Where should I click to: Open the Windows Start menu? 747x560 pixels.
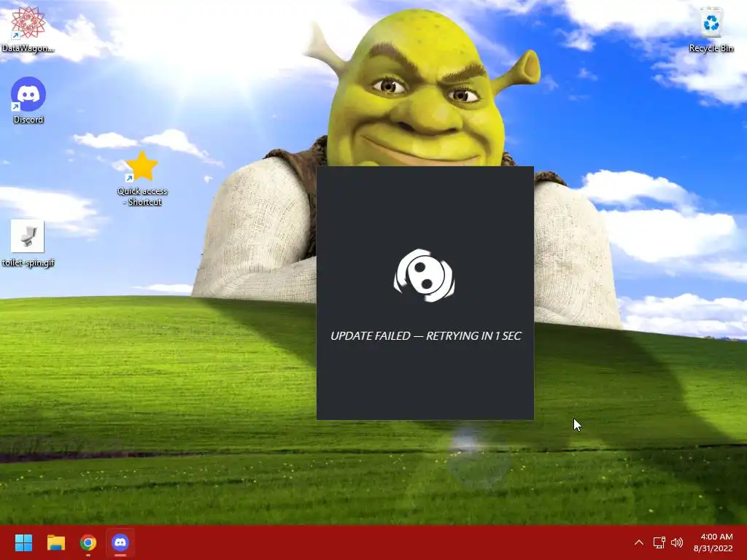(x=23, y=542)
